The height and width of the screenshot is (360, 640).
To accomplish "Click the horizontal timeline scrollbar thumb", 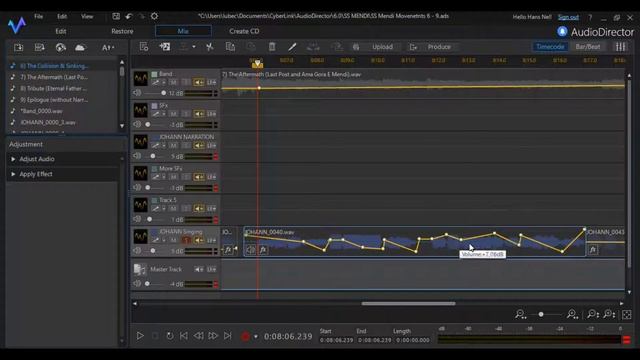I will [x=408, y=303].
